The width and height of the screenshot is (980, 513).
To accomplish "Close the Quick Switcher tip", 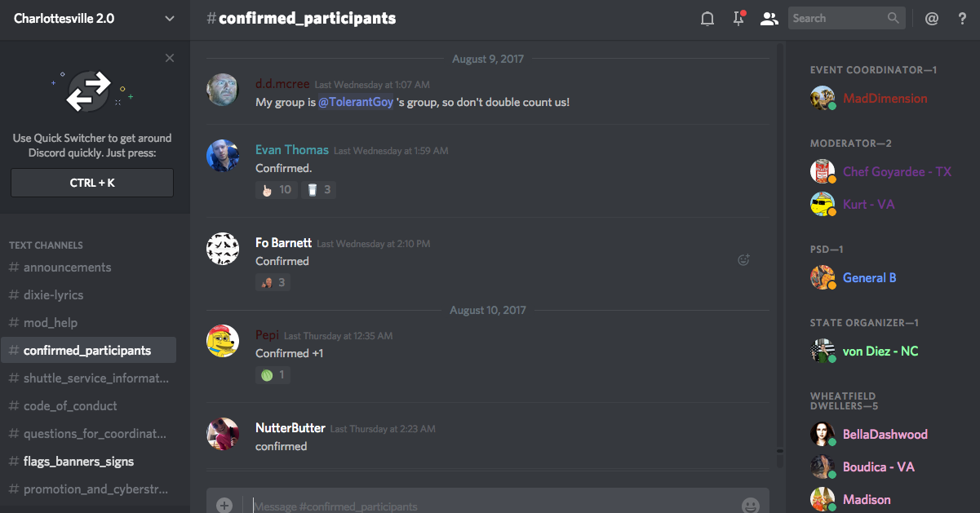I will pos(170,58).
